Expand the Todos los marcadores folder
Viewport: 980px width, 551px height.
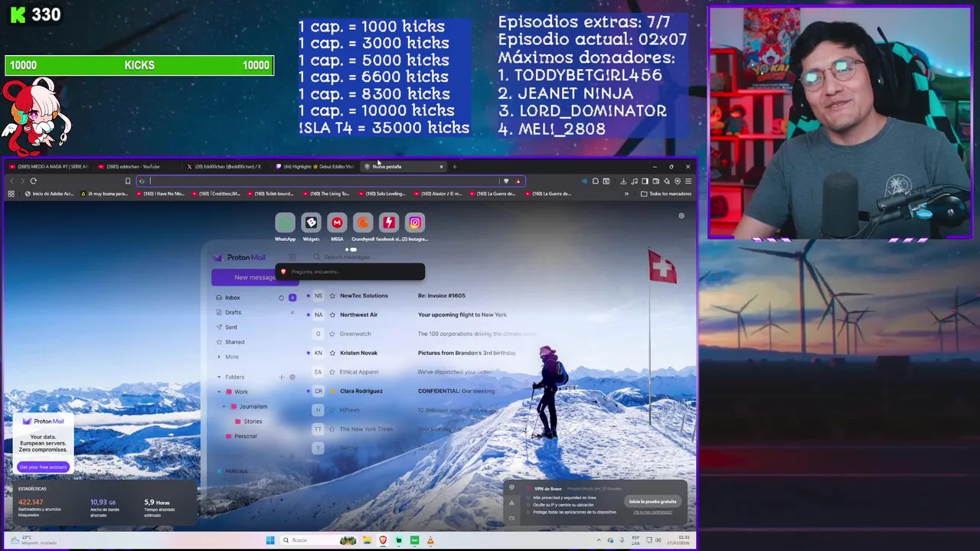click(666, 194)
